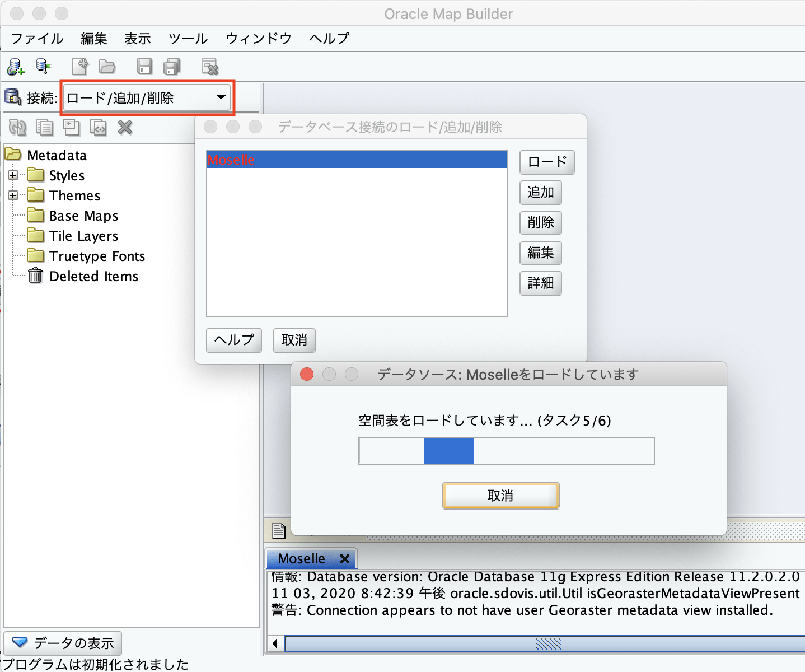Expand the Themes tree node
Screen dimensions: 805x672
[13, 195]
